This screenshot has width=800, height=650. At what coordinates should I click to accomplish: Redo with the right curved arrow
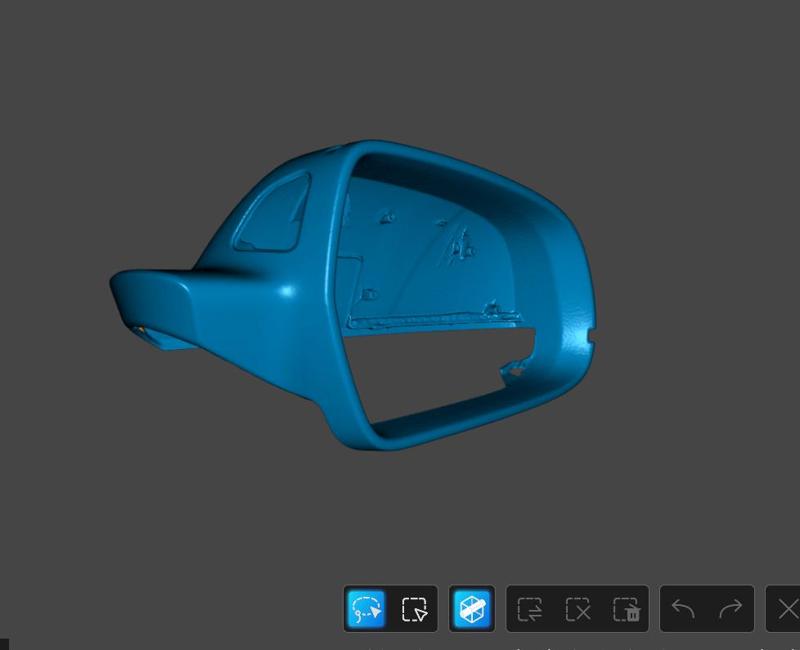731,609
